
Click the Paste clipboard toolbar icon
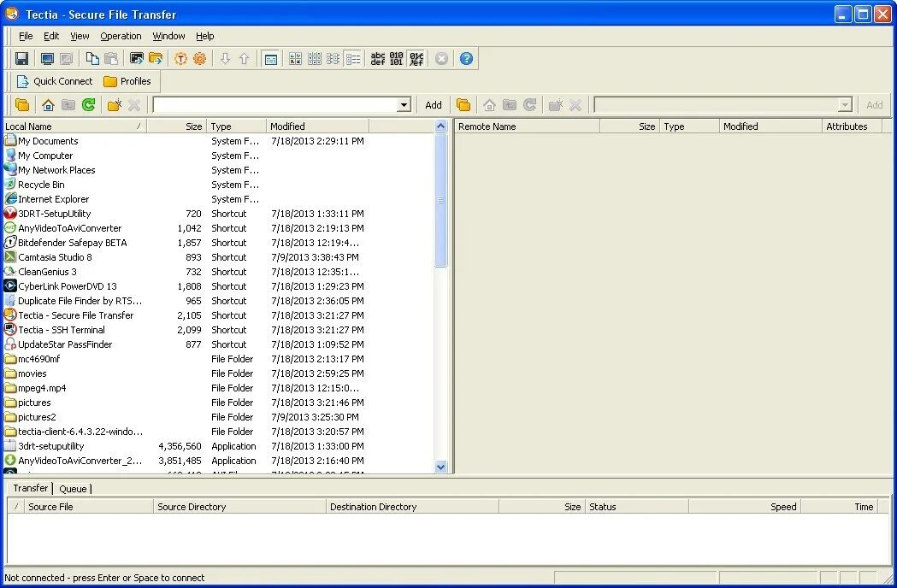111,58
